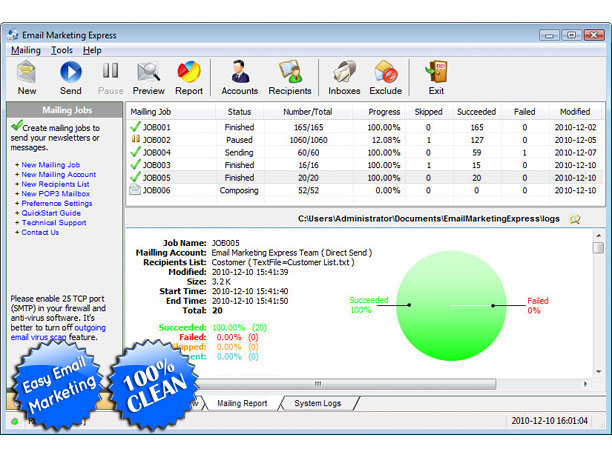Open the Tools menu
The width and height of the screenshot is (612, 459).
[x=62, y=50]
